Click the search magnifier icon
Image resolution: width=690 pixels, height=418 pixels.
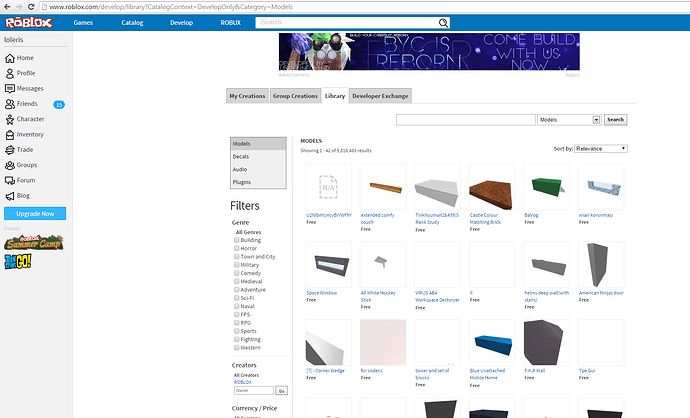(443, 22)
